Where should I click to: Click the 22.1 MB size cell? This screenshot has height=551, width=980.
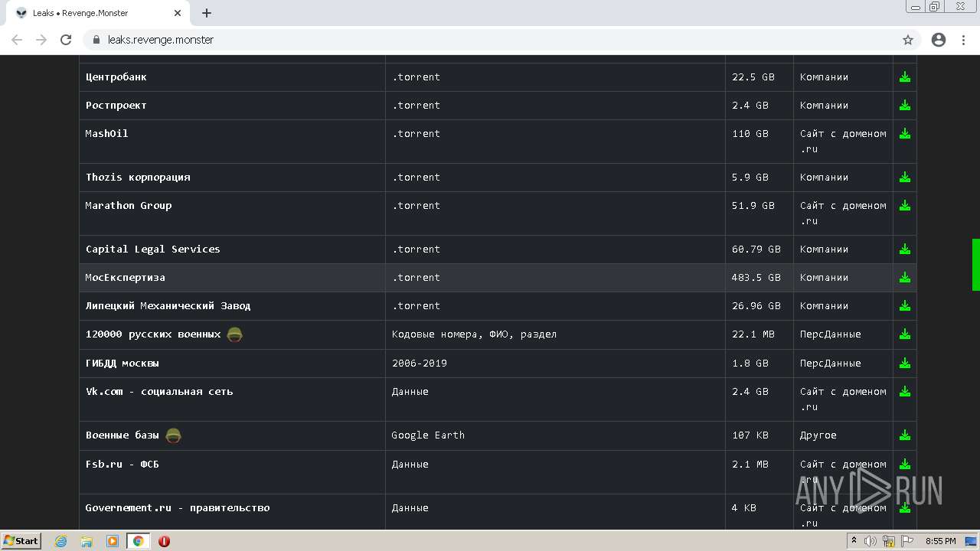pos(759,334)
